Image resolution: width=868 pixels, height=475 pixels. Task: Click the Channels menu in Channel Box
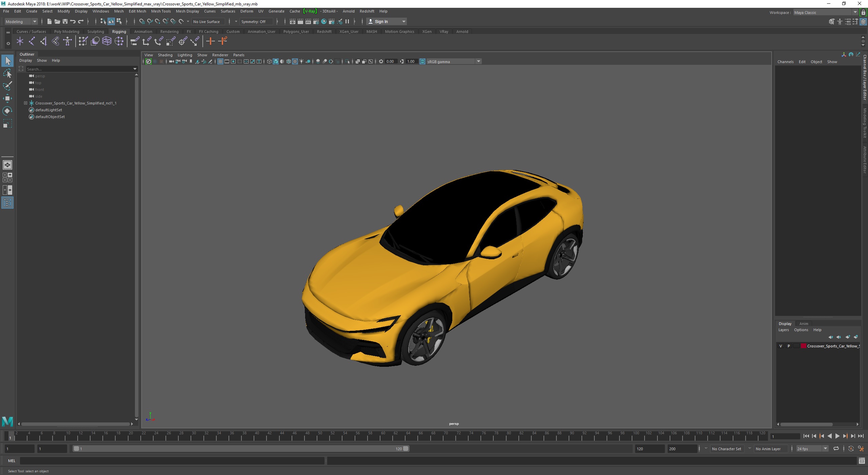coord(785,62)
